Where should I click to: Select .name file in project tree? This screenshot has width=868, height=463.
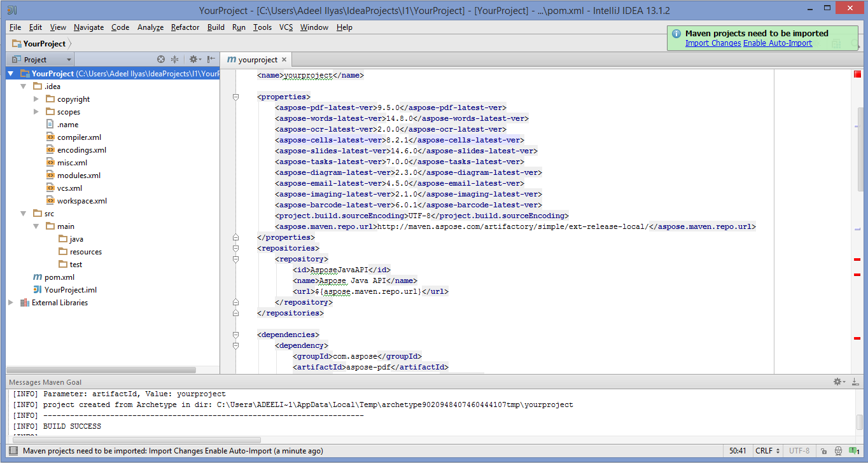[67, 125]
